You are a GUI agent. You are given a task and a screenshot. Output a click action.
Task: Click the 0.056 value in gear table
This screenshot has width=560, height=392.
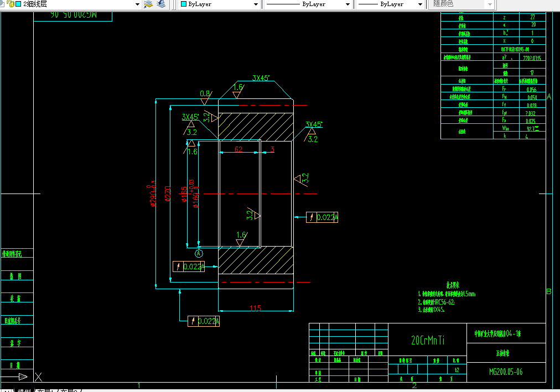click(531, 90)
